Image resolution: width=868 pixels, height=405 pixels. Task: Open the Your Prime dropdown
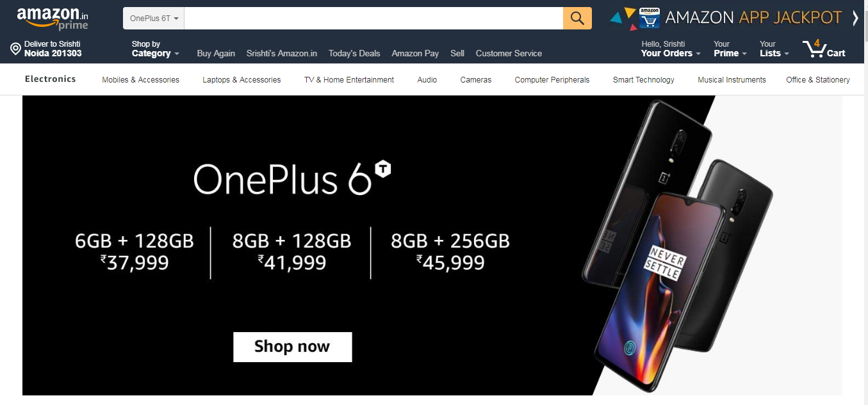tap(730, 49)
